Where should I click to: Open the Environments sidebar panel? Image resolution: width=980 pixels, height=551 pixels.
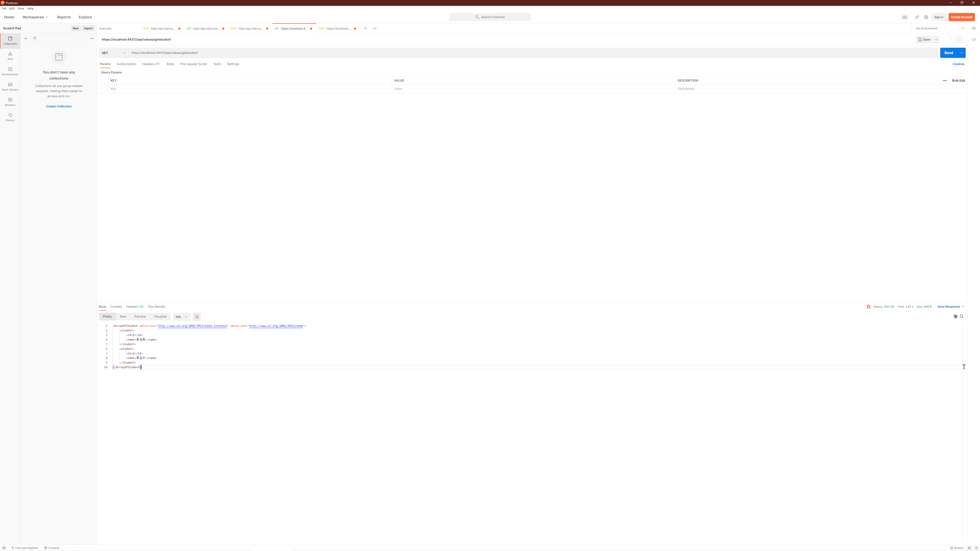click(10, 71)
